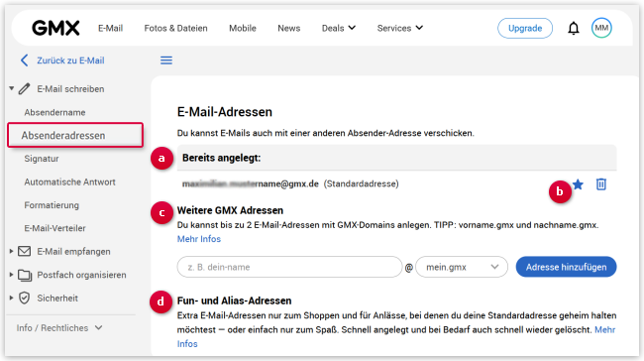644x361 pixels.
Task: Click the back arrow to E-Mail
Action: point(24,60)
